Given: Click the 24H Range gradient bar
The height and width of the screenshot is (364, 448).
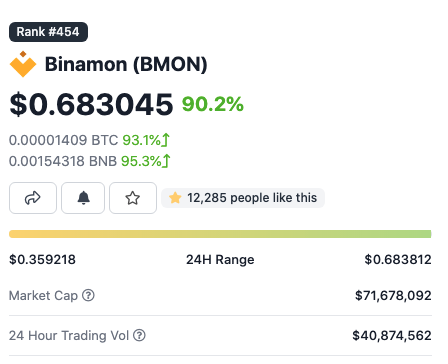Looking at the screenshot, I should pyautogui.click(x=220, y=234).
